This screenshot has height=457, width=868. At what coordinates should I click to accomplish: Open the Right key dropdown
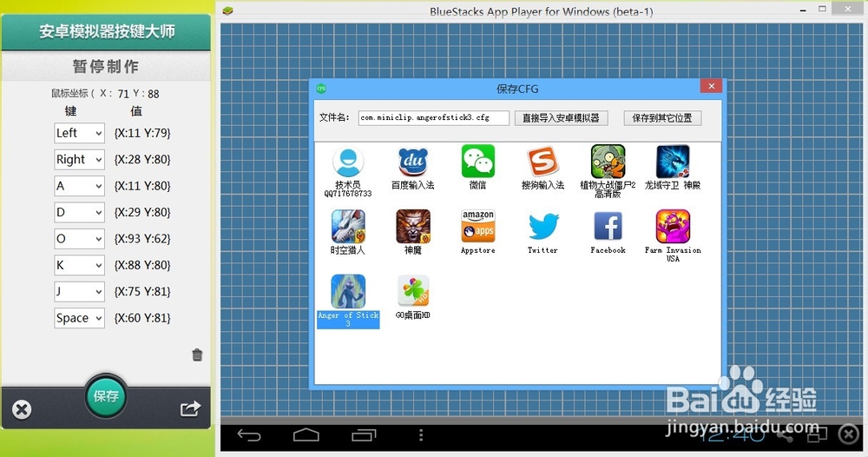tap(79, 160)
